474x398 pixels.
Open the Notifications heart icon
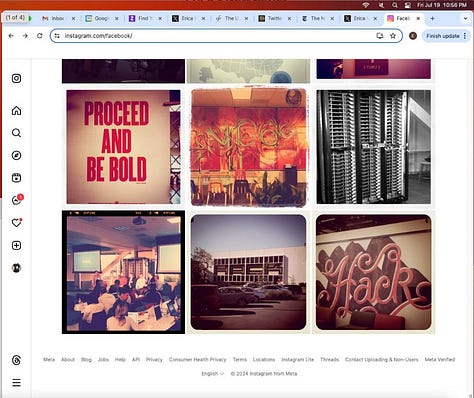coord(16,222)
